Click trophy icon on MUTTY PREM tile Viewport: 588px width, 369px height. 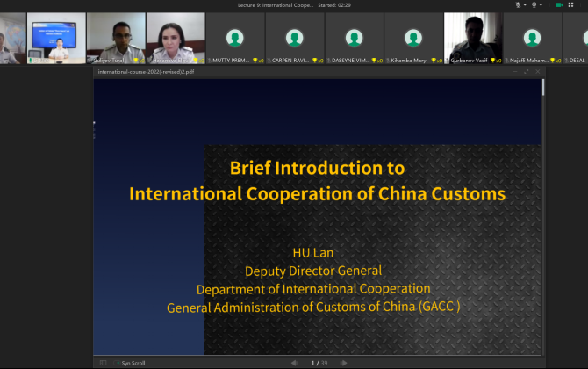(255, 61)
